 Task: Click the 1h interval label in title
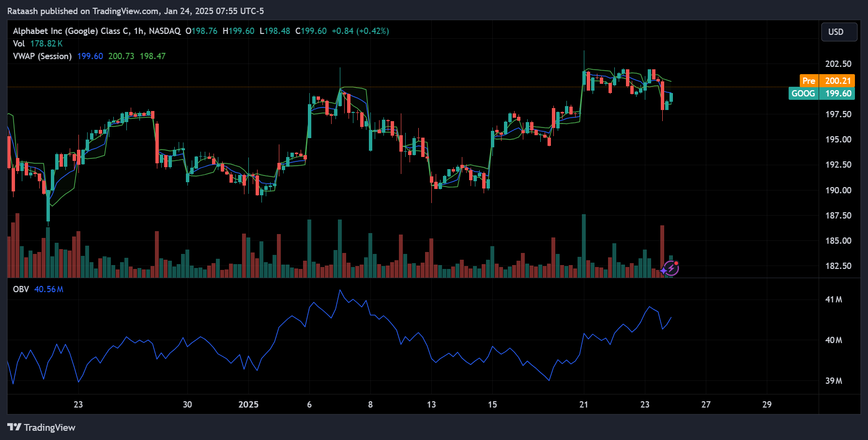[x=139, y=31]
